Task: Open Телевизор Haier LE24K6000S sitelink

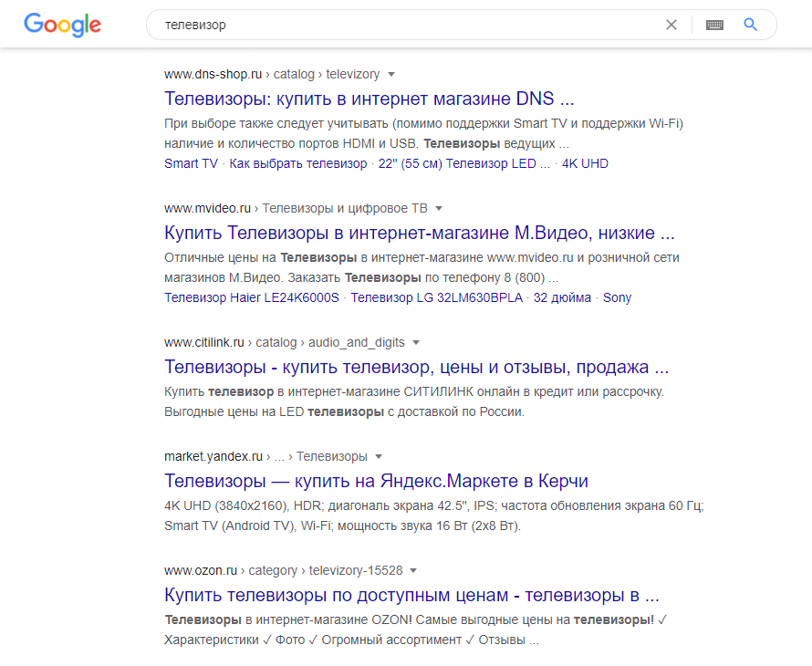Action: (251, 298)
